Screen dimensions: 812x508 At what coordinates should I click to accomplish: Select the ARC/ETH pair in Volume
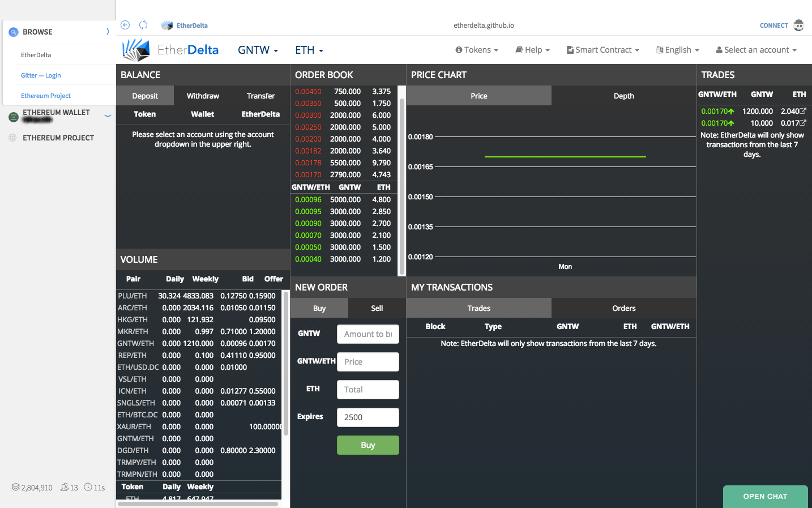(x=133, y=308)
